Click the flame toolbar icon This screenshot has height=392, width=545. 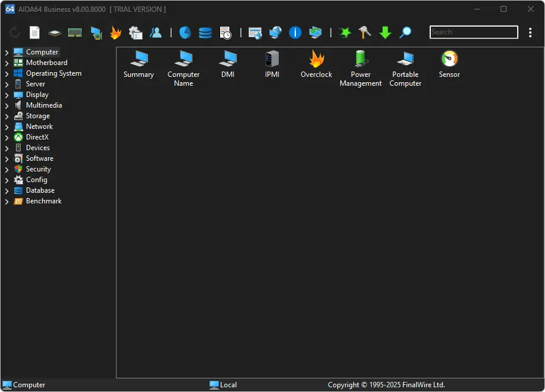(115, 33)
